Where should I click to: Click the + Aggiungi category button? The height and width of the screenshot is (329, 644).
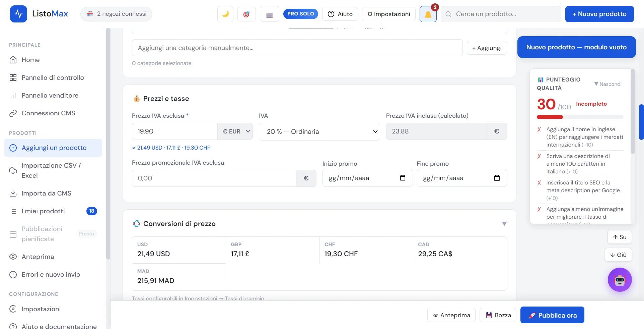point(487,48)
